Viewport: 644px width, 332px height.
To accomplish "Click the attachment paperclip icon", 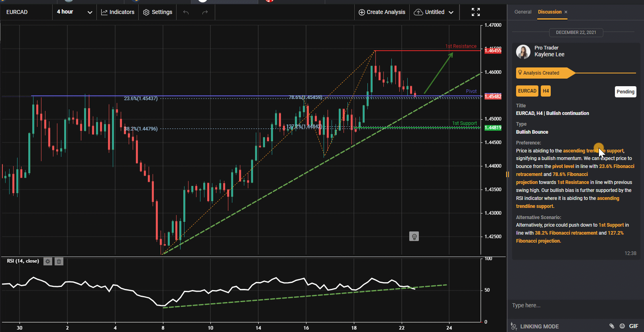I will (x=612, y=326).
